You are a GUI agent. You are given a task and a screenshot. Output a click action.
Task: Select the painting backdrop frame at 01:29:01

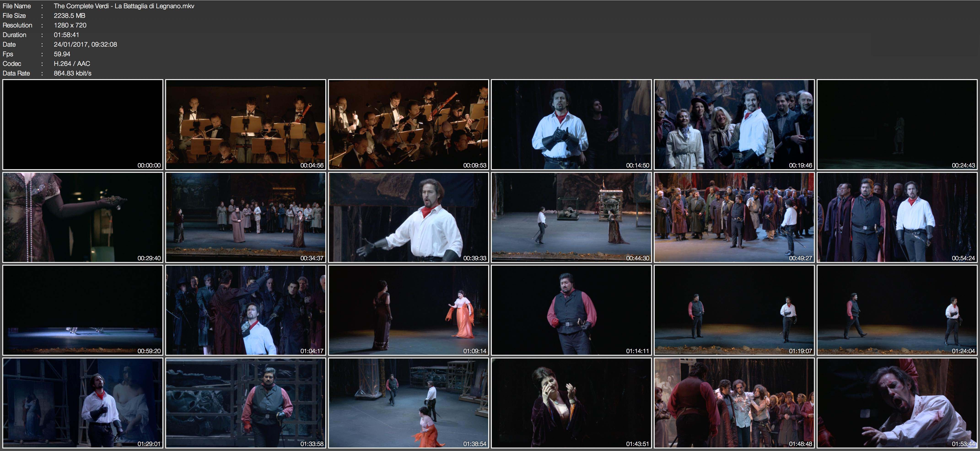tap(83, 403)
